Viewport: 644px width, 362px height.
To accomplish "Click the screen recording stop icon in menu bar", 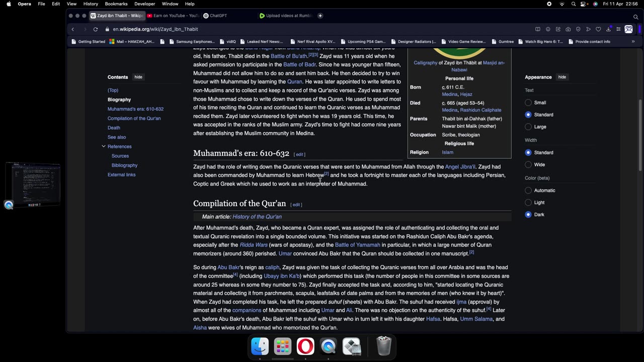I will point(549,4).
